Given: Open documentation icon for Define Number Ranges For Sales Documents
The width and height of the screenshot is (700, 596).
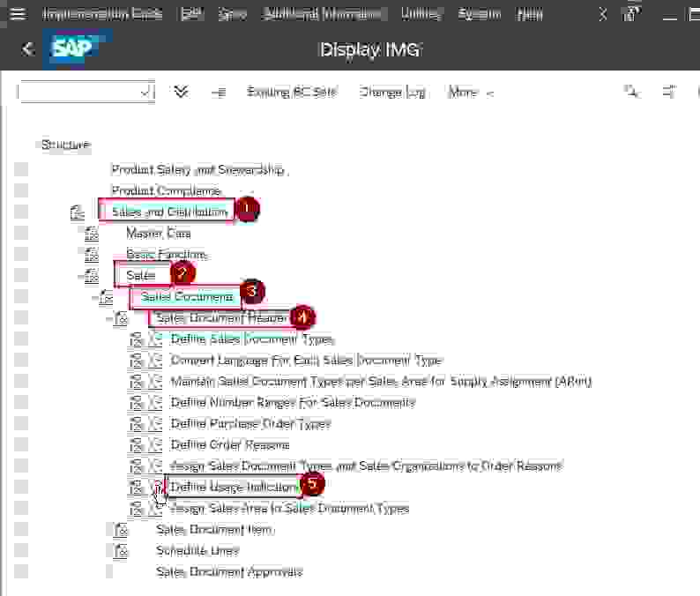Looking at the screenshot, I should [137, 403].
